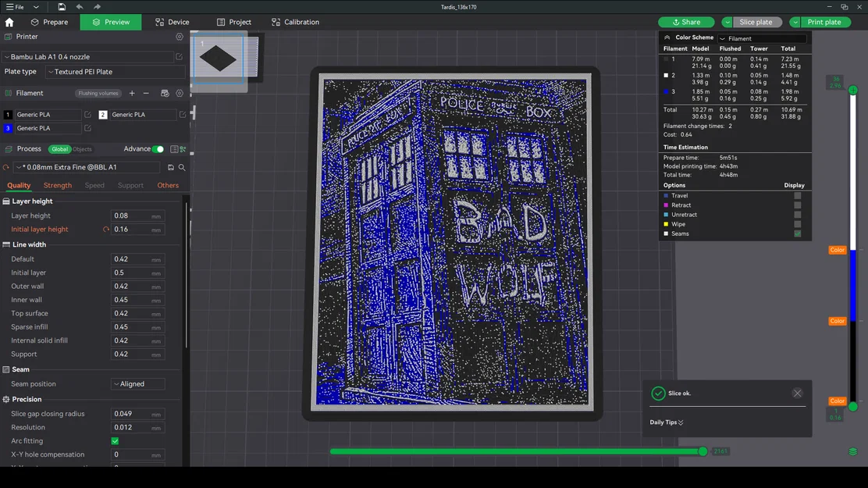Open the Speed settings tab

pyautogui.click(x=94, y=186)
